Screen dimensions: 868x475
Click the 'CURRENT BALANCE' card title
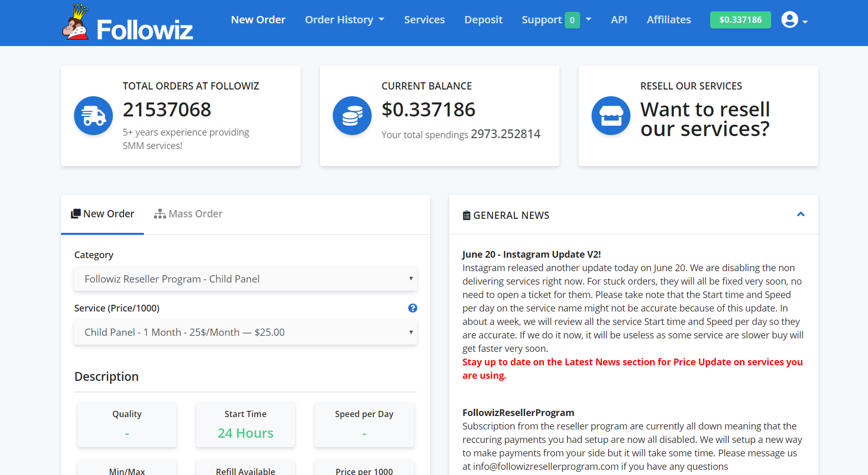pos(426,86)
